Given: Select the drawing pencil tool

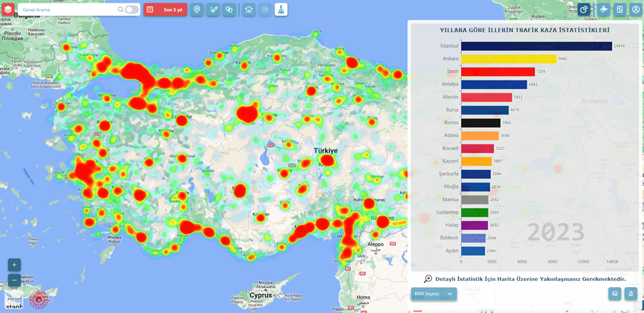Looking at the screenshot, I should [213, 10].
